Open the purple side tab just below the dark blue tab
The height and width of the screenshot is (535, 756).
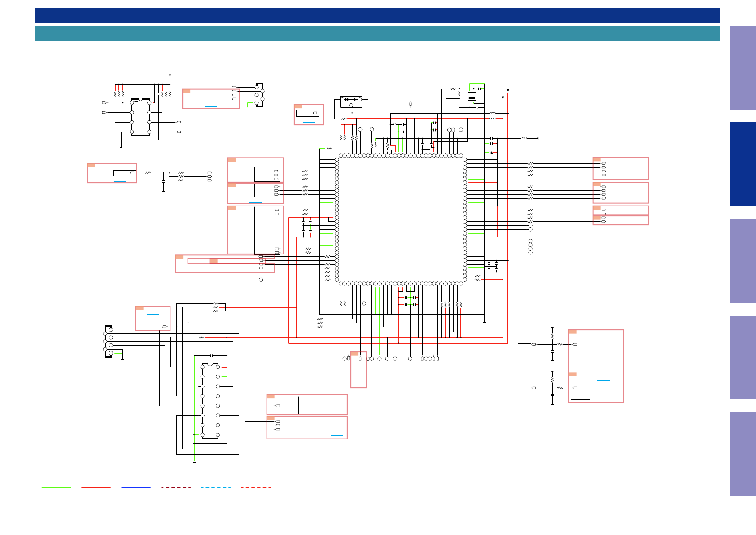coord(743,261)
